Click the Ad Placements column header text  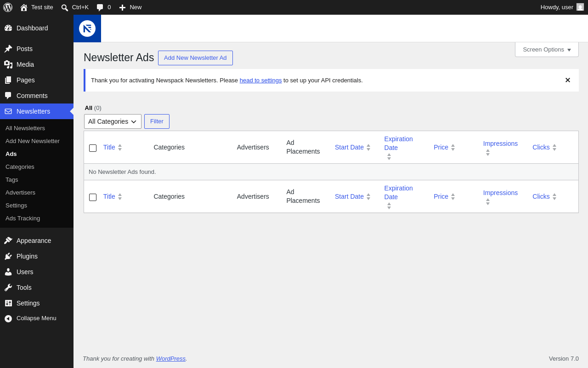tap(303, 147)
